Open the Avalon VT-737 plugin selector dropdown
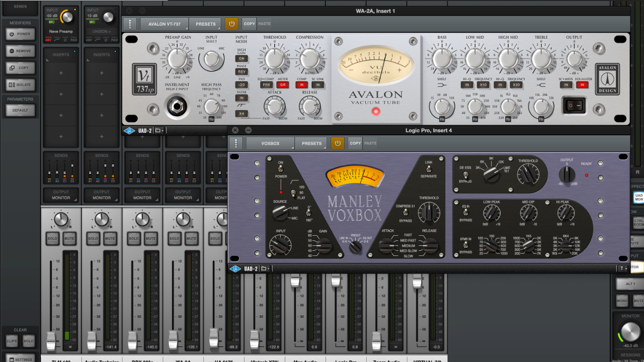Viewport: 644px width, 362px height. coord(164,24)
